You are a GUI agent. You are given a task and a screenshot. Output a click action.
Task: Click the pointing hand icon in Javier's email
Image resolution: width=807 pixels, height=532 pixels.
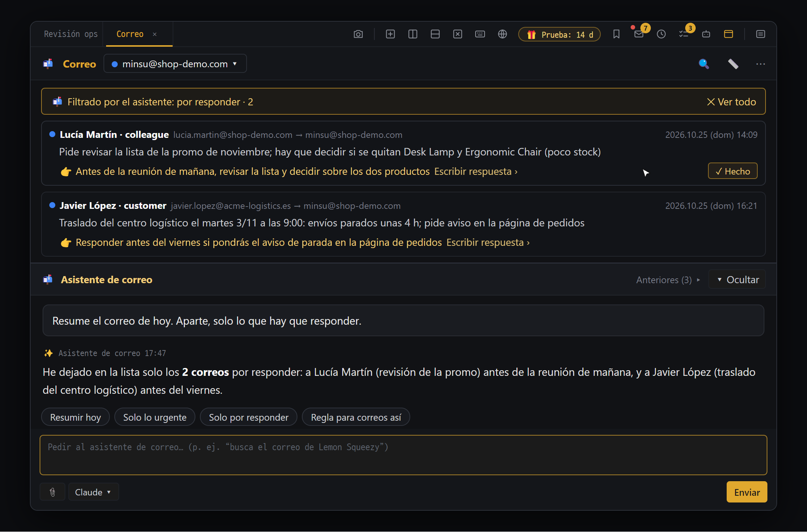coord(66,242)
